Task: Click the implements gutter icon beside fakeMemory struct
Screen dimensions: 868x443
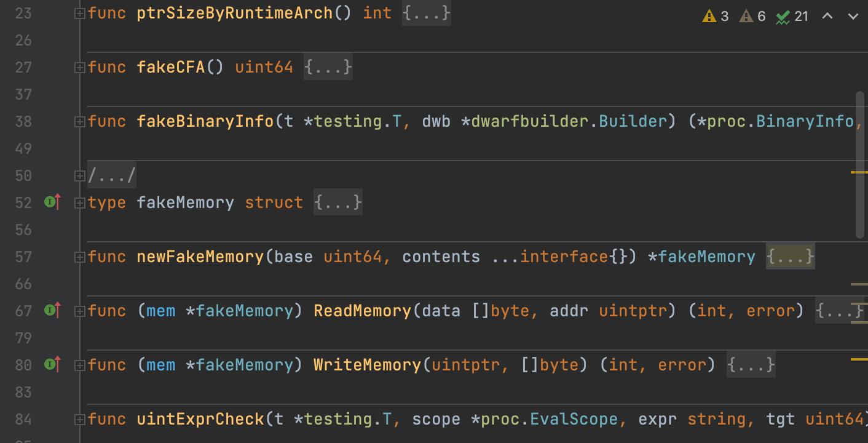Action: 53,202
